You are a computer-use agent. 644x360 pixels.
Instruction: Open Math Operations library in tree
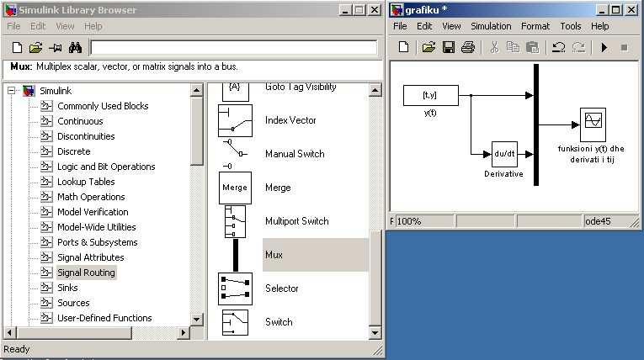[x=91, y=197]
